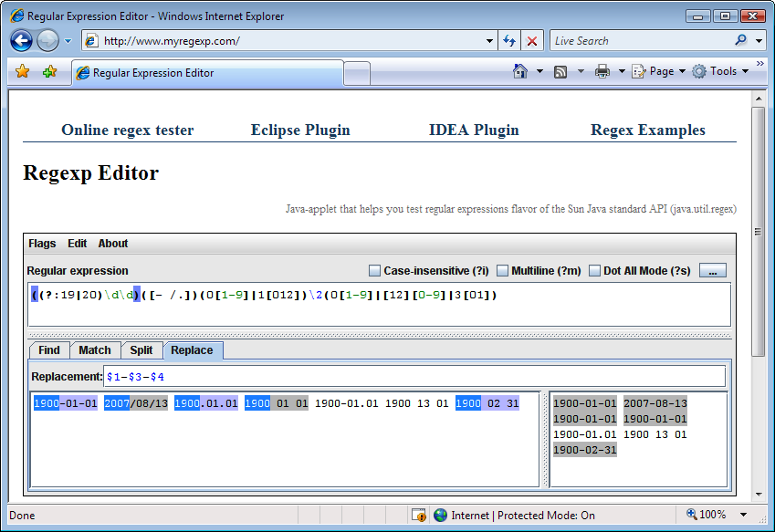Screen dimensions: 775x532
Task: Switch to the Find tab
Action: pos(49,350)
